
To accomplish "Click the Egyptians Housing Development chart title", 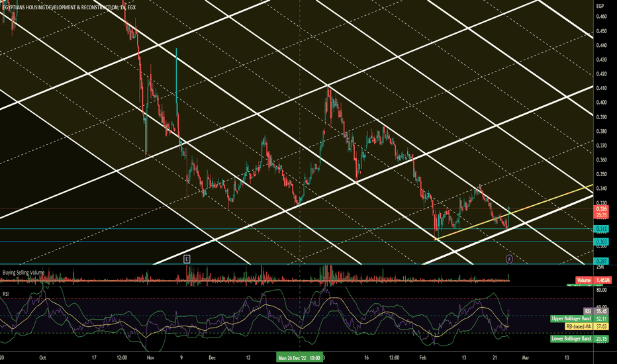I will click(69, 7).
